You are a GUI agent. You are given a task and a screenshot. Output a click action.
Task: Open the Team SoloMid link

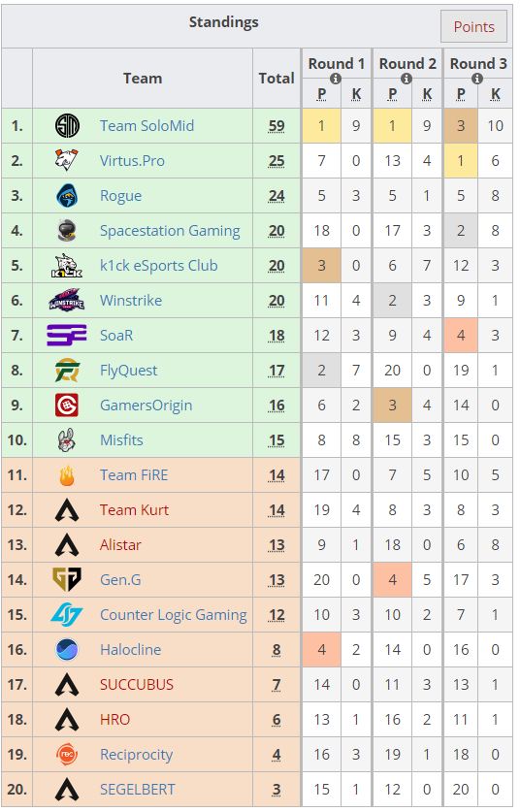point(147,126)
